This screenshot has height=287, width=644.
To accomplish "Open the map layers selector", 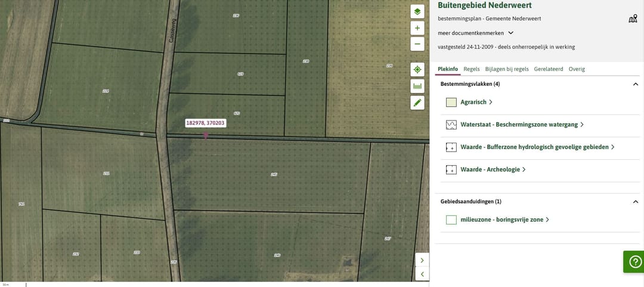I will click(x=417, y=12).
